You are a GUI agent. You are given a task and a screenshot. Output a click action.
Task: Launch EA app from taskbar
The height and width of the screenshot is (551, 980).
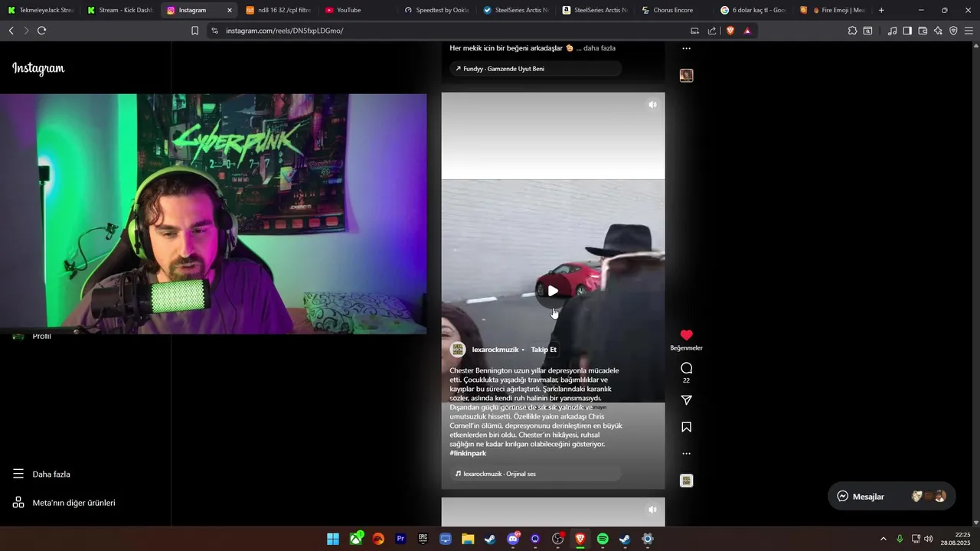(x=378, y=539)
